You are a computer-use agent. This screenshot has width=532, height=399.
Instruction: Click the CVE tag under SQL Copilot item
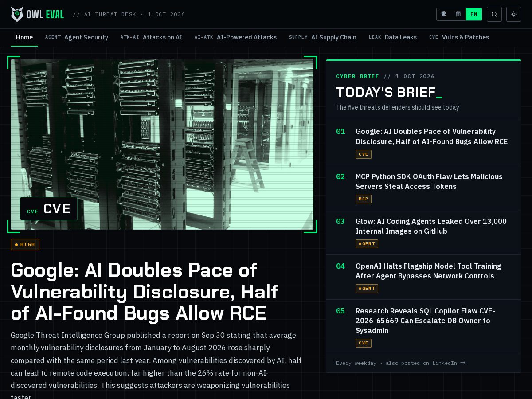click(x=364, y=343)
